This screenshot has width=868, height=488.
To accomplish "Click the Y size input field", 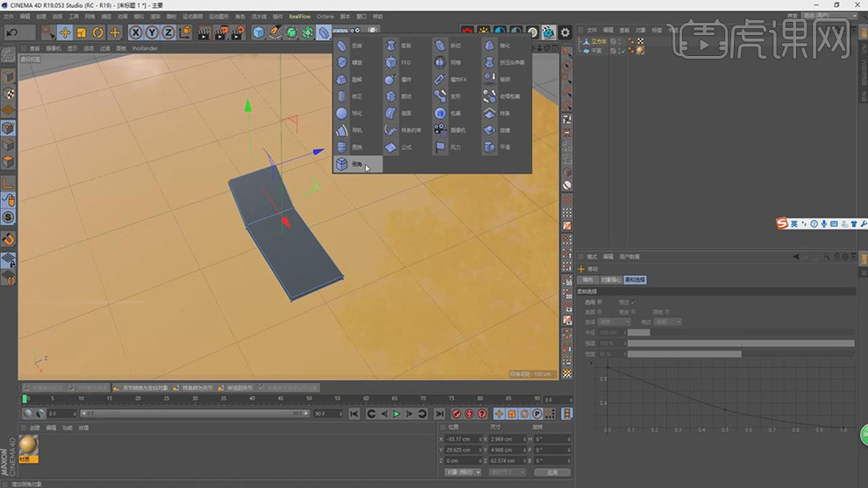I will tap(507, 449).
